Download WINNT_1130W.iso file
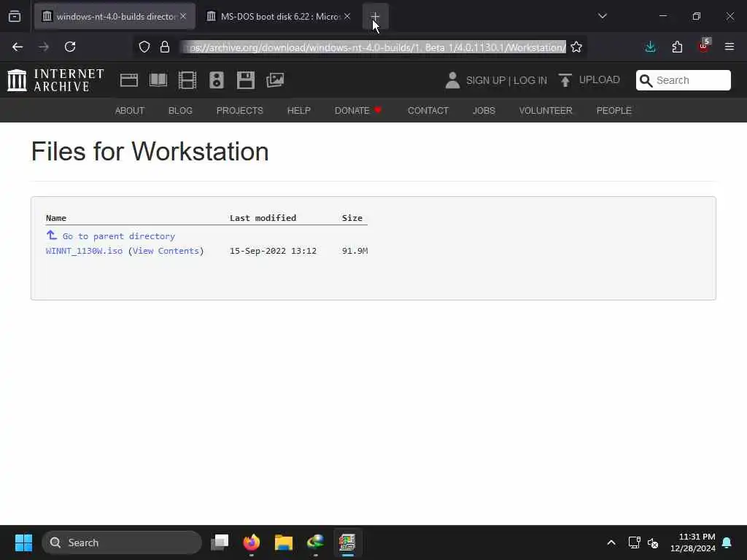The width and height of the screenshot is (747, 560). 84,251
